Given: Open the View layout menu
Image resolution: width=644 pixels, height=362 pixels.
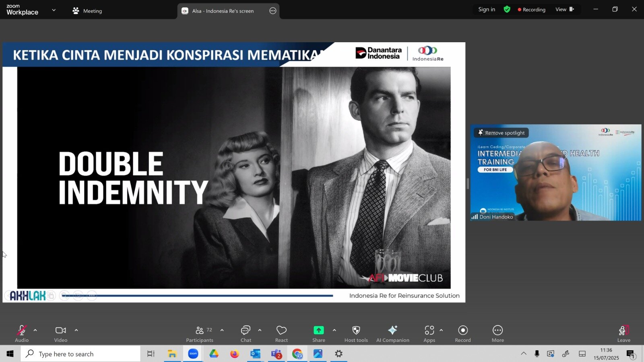Looking at the screenshot, I should tap(565, 9).
